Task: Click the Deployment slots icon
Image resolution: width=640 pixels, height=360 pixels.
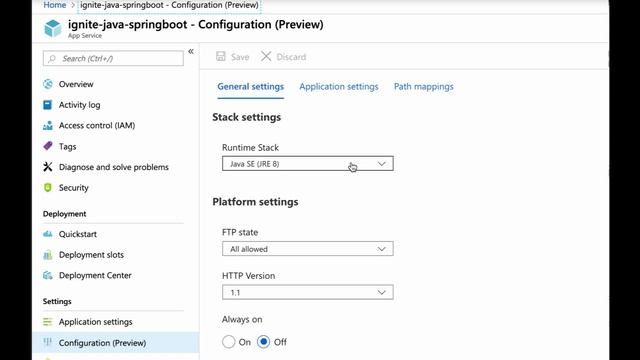Action: pos(48,255)
